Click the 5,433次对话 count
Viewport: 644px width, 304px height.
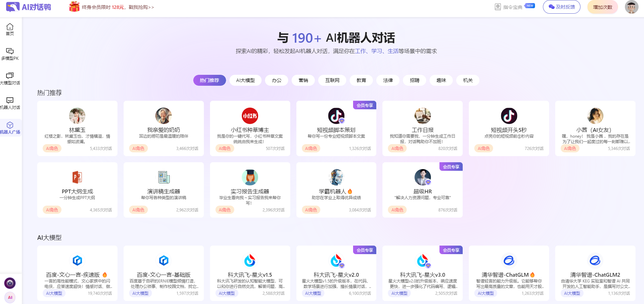click(x=101, y=149)
